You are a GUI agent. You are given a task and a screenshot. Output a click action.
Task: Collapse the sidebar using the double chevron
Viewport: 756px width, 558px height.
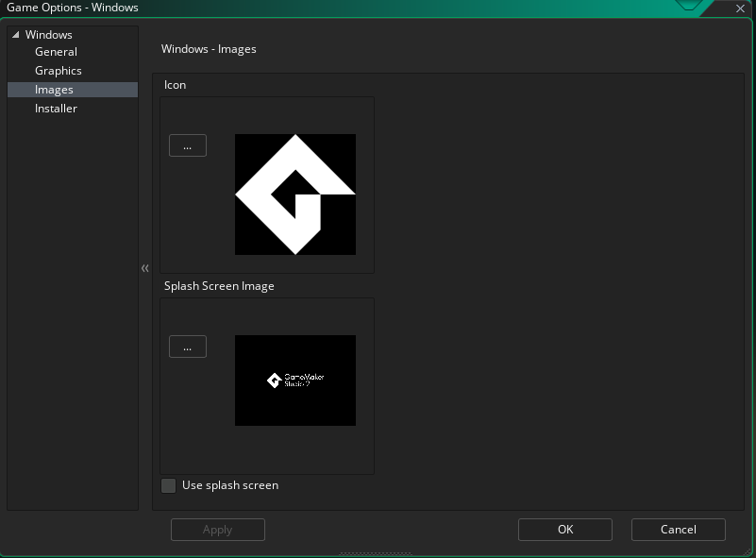(145, 268)
